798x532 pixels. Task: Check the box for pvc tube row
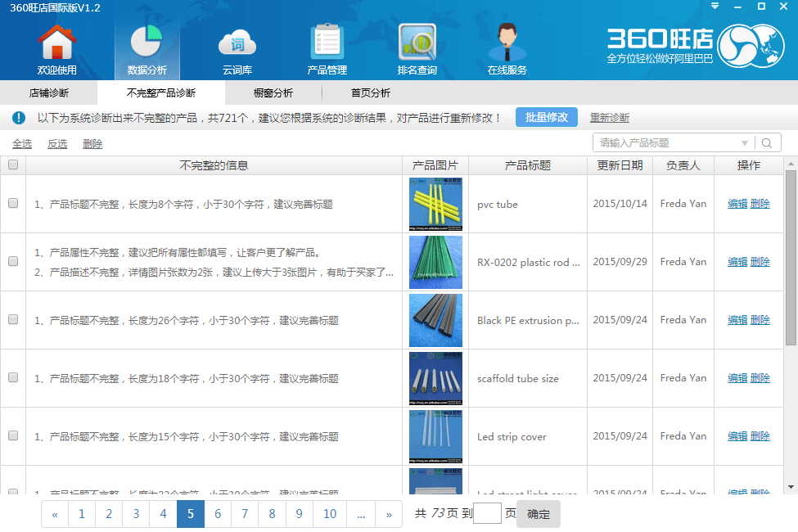point(13,204)
